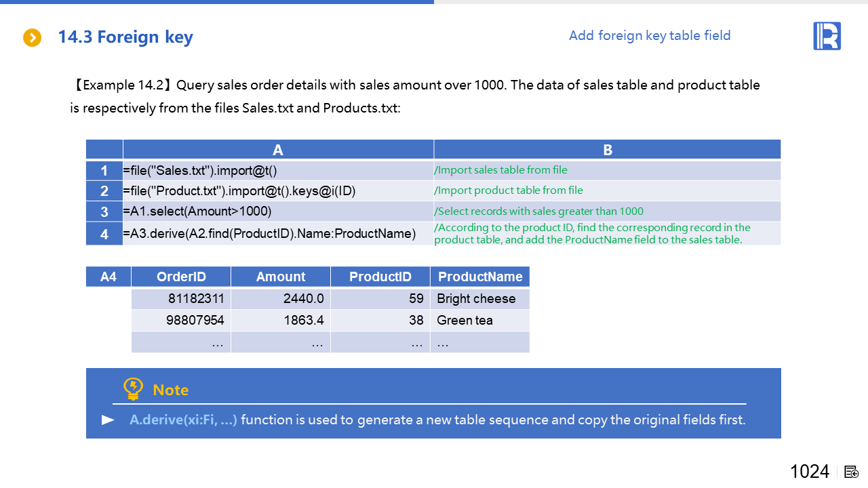Click the lightbulb icon next to Note
This screenshot has height=488, width=868.
tap(133, 388)
